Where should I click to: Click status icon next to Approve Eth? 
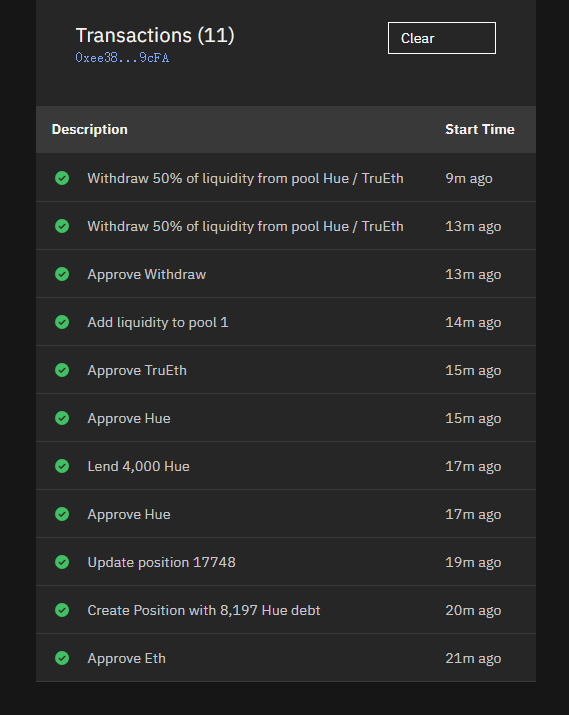pos(62,658)
